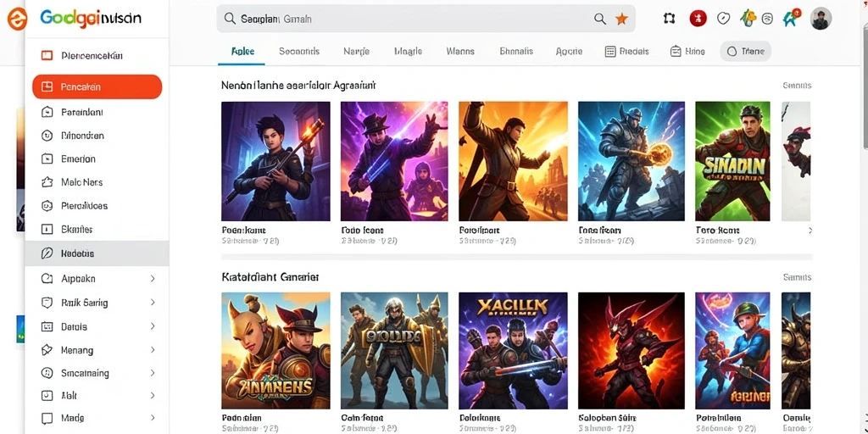Viewport: 868px width, 434px height.
Task: Open the XACILLEN game cover
Action: 513,350
